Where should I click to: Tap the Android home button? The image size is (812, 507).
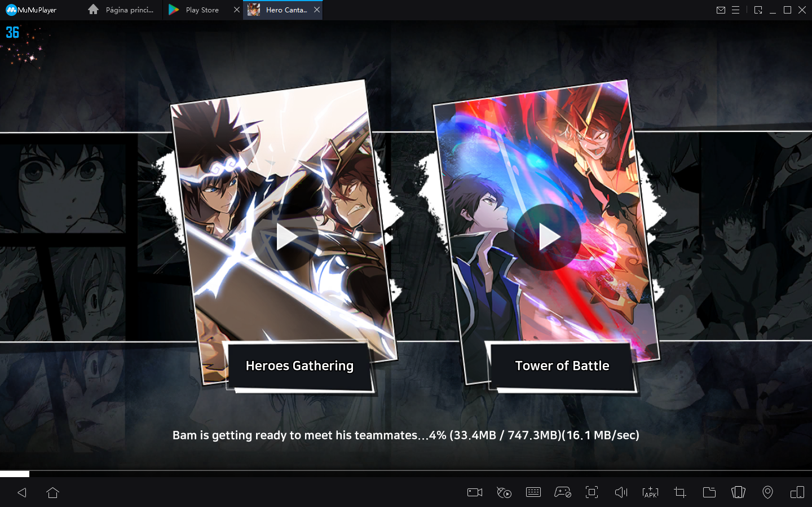(53, 492)
